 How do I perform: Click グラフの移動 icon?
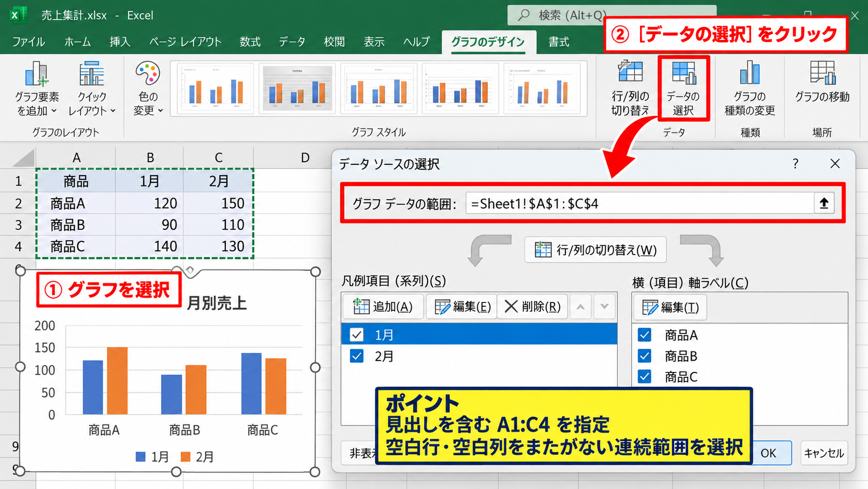(823, 72)
